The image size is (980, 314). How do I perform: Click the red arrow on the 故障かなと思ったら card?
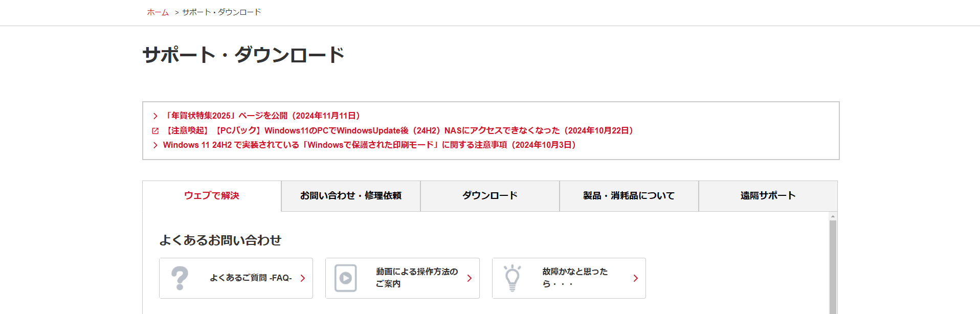[x=636, y=278]
